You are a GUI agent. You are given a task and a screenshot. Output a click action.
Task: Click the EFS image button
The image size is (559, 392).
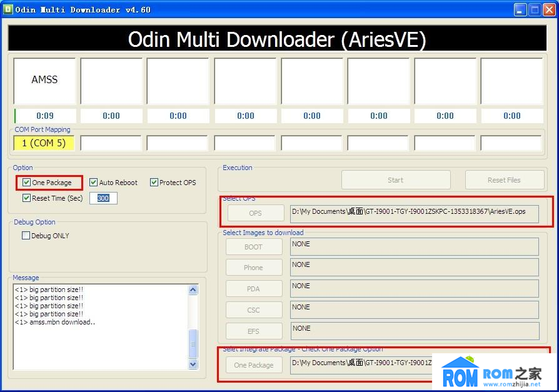coord(254,331)
